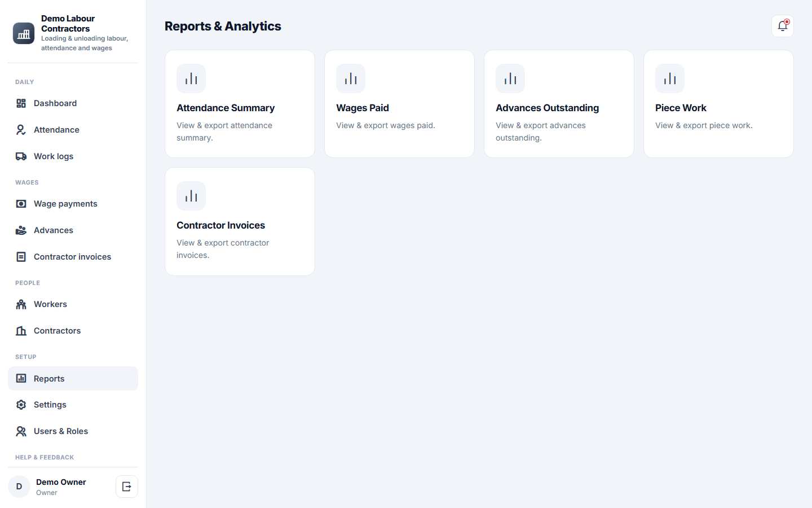Viewport: 812px width, 508px height.
Task: Open the Contractor Invoices report title
Action: pos(220,225)
